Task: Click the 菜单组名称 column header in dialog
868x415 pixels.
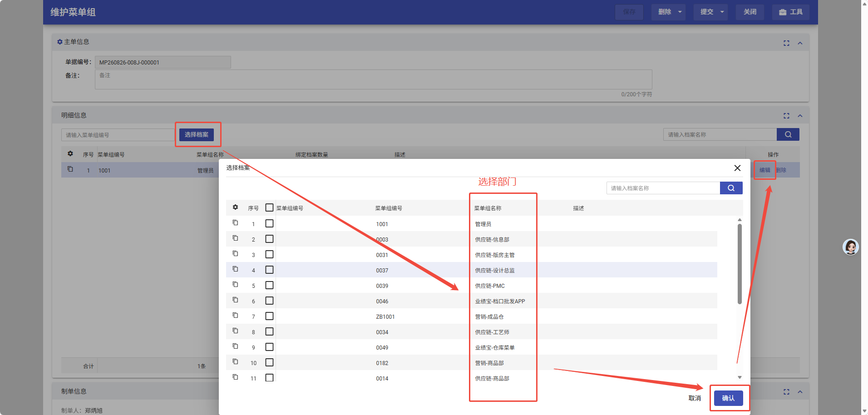Action: point(488,208)
